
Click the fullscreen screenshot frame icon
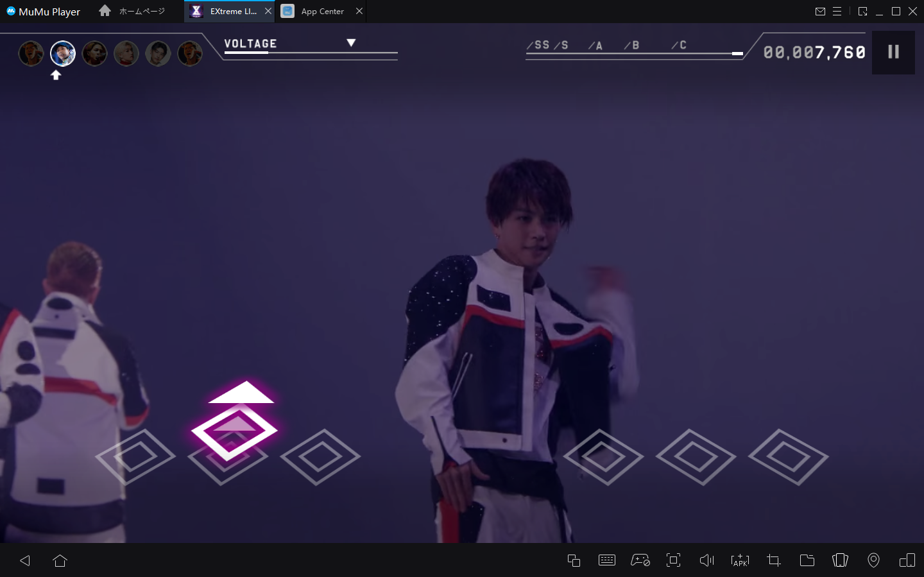[x=674, y=560]
